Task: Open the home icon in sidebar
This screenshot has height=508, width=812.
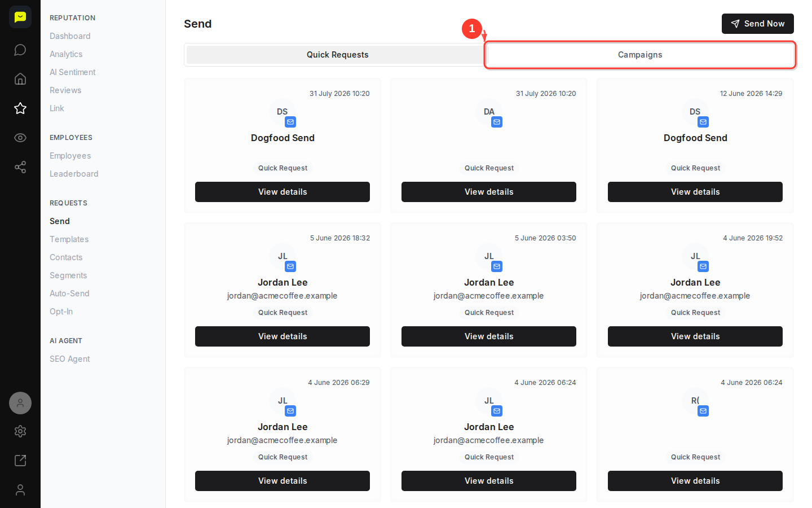Action: point(20,79)
